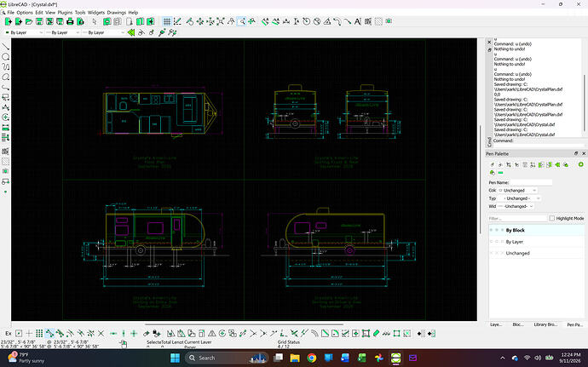Open the Help menu
Screen dimensions: 588x367
coord(133,13)
